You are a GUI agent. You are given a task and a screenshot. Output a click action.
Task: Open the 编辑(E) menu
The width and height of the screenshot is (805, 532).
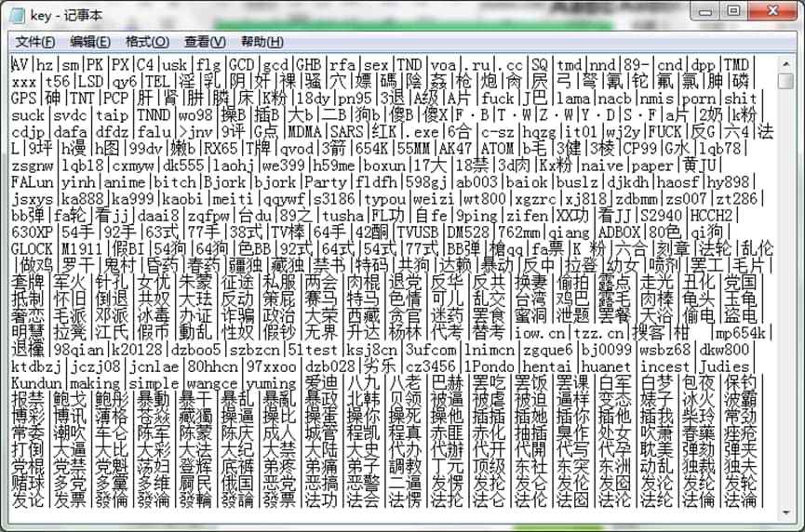90,42
